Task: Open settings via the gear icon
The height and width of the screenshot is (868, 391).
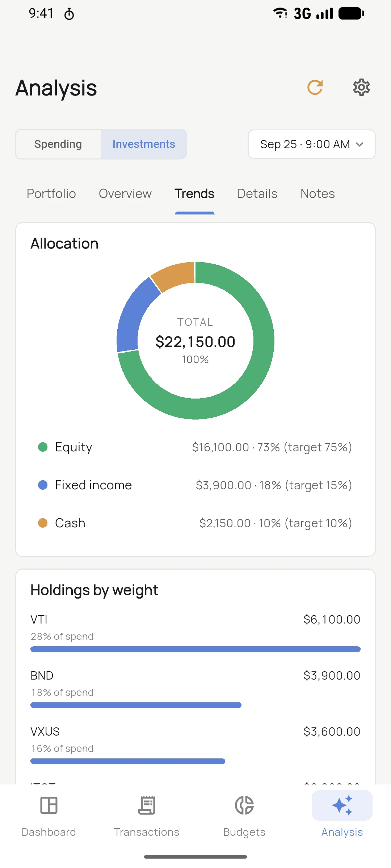Action: [361, 88]
